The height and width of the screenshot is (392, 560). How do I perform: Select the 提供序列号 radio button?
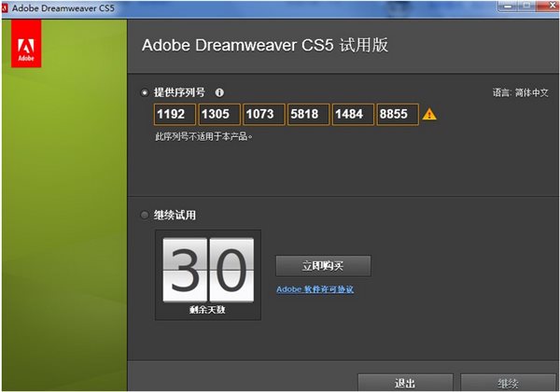point(145,92)
